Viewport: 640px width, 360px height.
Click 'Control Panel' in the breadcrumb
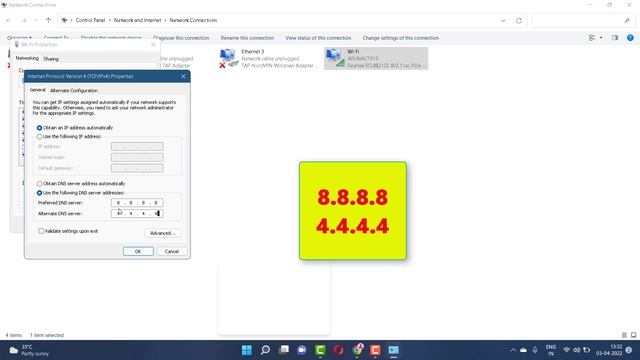90,20
